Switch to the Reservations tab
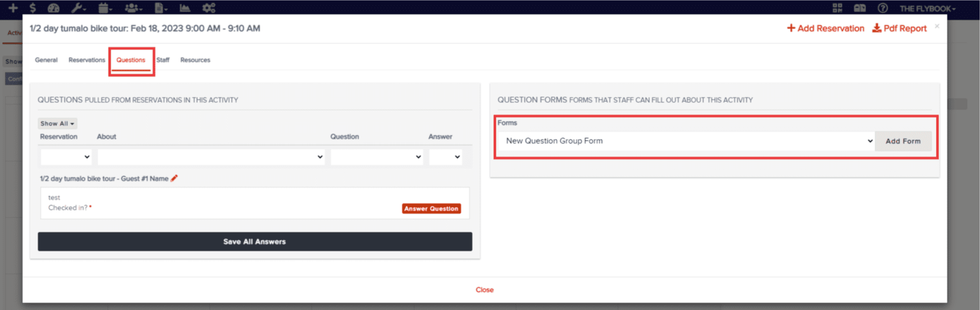The height and width of the screenshot is (310, 980). pos(87,60)
